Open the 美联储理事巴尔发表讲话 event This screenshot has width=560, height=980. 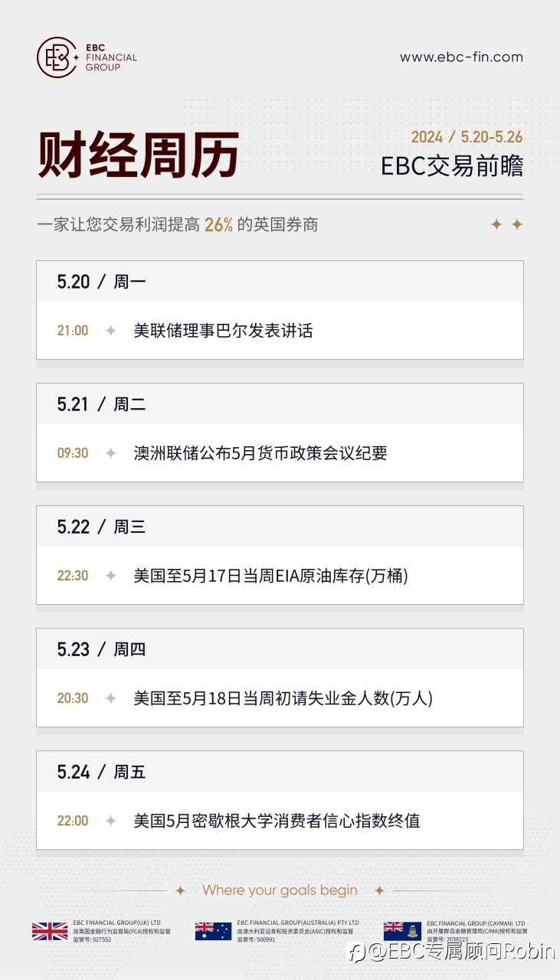(223, 331)
